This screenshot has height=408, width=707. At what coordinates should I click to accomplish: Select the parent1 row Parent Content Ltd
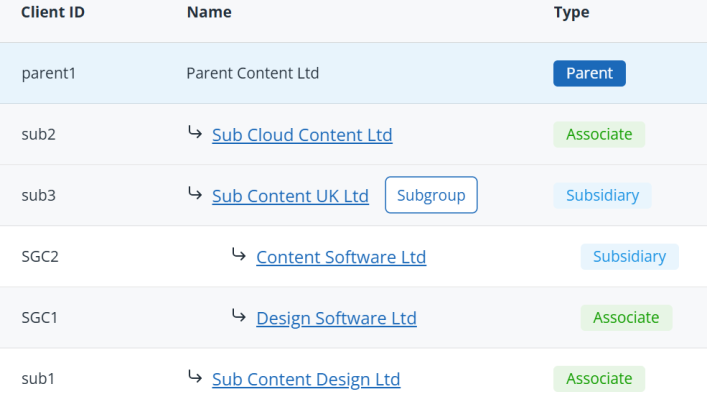(x=354, y=73)
